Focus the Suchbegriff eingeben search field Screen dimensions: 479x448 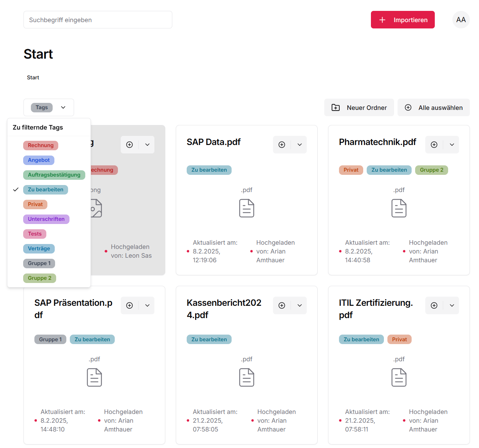point(98,20)
